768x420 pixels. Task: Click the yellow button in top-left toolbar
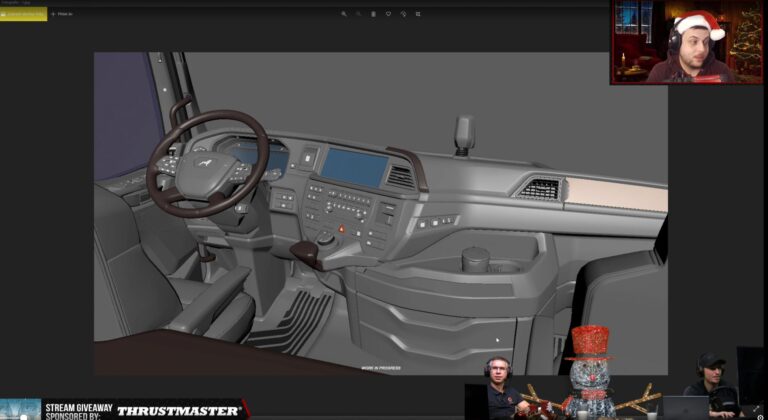pos(24,14)
